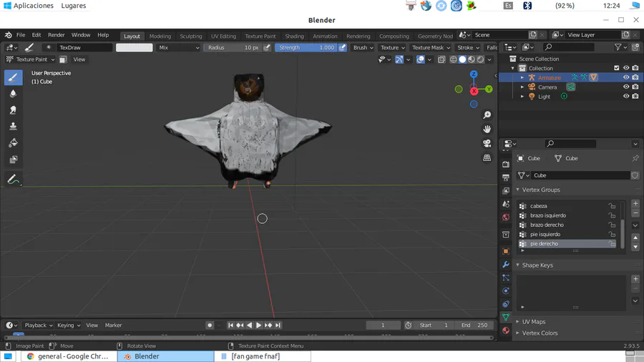Open the Object properties orange square tab
Image resolution: width=644 pixels, height=362 pixels.
pos(506,251)
